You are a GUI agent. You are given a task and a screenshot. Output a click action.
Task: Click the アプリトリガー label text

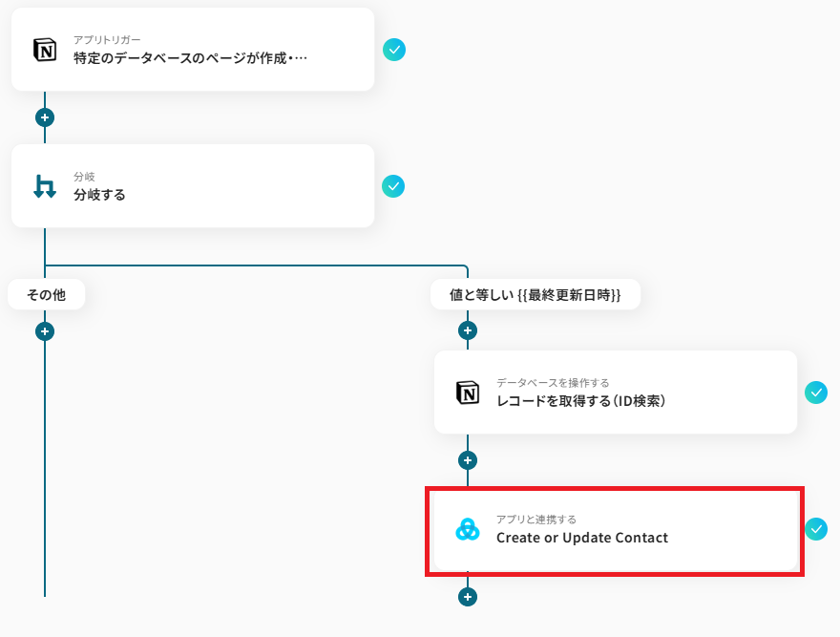click(107, 40)
